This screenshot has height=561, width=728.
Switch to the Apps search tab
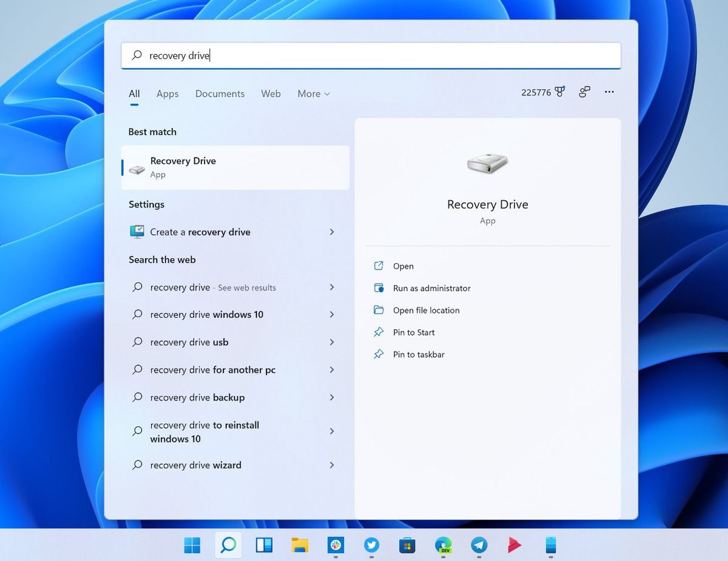[x=167, y=93]
